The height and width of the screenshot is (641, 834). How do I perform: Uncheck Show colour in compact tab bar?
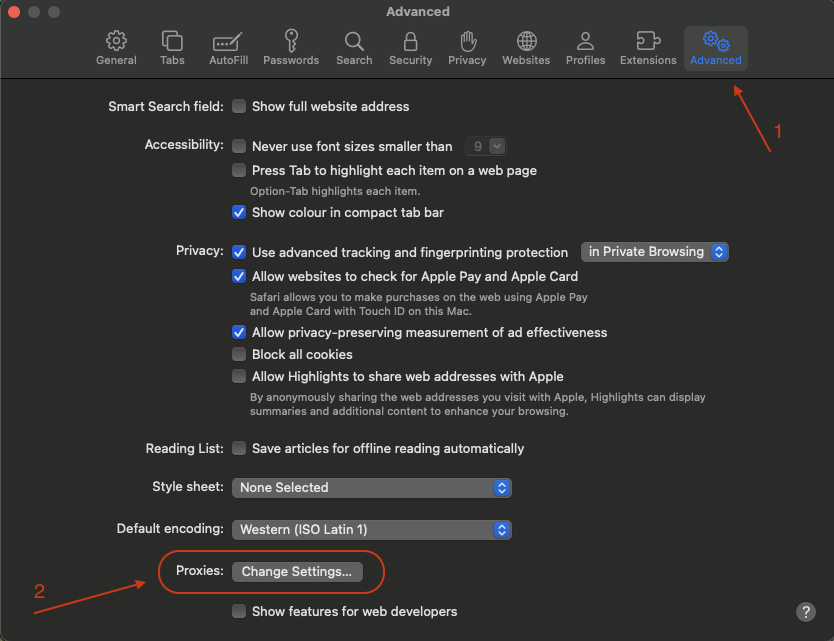(239, 212)
